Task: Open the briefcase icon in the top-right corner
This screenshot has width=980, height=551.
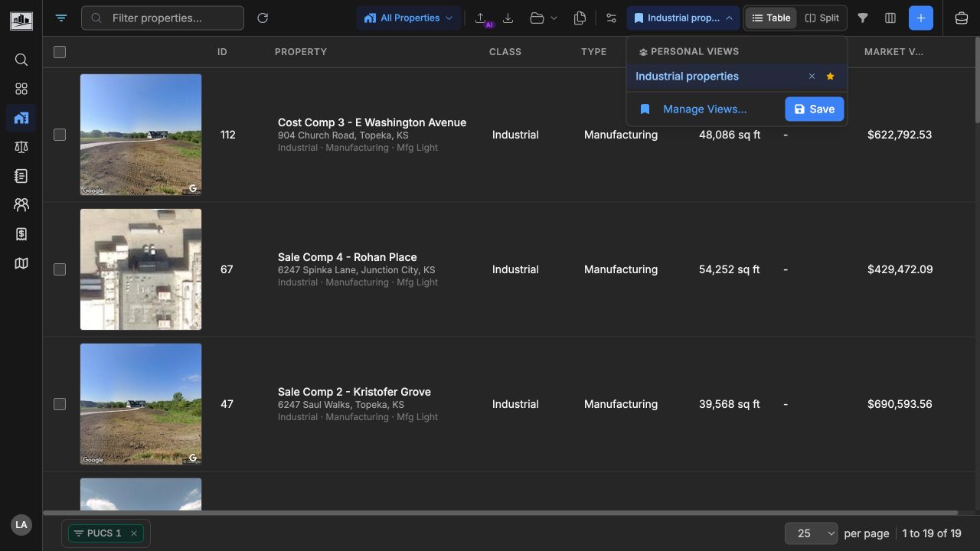Action: click(x=962, y=18)
